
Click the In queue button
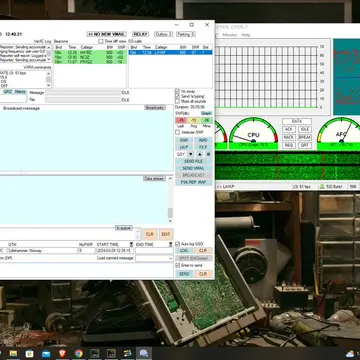[x=124, y=228]
